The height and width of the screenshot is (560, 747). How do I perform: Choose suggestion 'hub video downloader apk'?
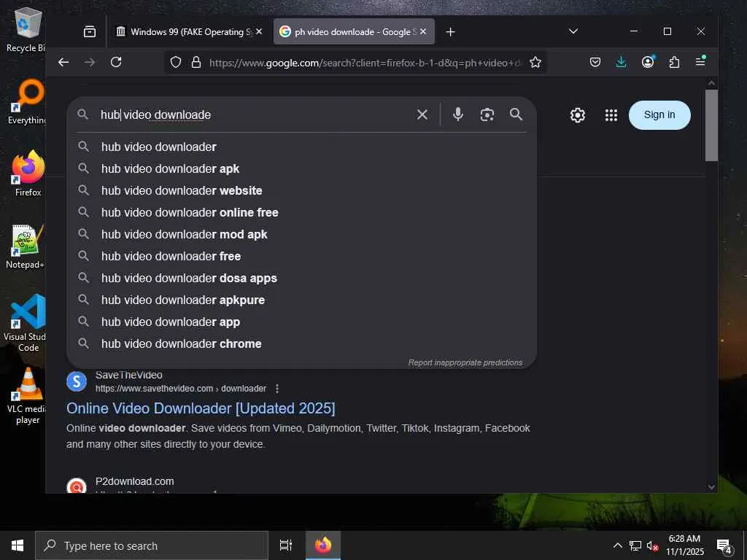[x=301, y=168]
